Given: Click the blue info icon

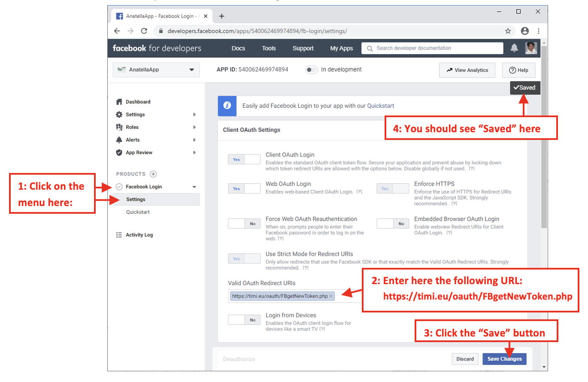Looking at the screenshot, I should [x=227, y=106].
